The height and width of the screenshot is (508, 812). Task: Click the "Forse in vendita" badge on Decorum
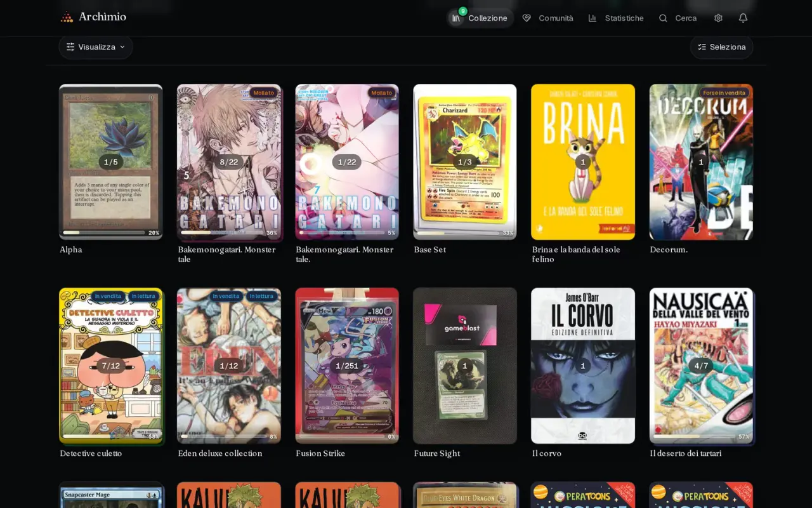pyautogui.click(x=724, y=93)
